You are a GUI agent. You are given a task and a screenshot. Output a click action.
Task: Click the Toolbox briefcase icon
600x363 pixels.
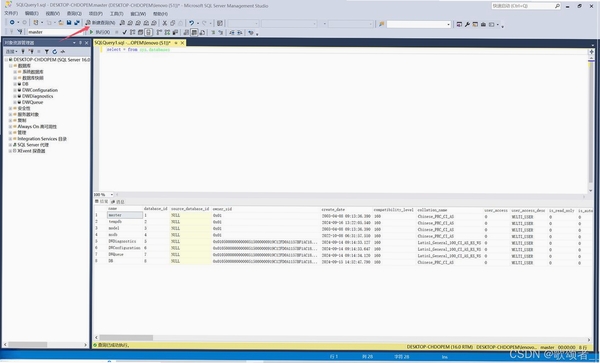tap(483, 24)
